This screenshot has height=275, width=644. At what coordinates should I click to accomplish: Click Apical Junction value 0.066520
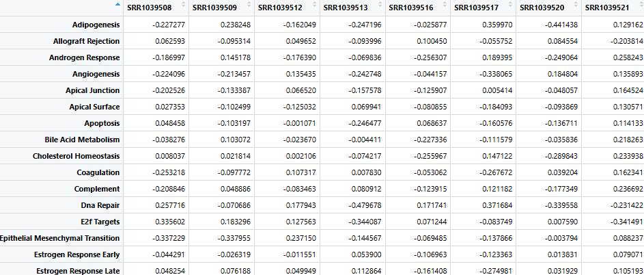click(x=301, y=90)
